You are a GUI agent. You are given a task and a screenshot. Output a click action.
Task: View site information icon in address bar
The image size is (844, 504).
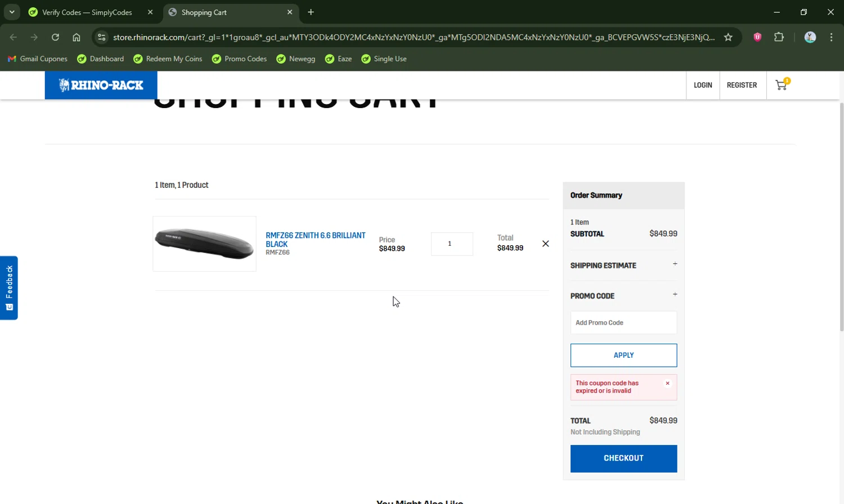tap(101, 37)
